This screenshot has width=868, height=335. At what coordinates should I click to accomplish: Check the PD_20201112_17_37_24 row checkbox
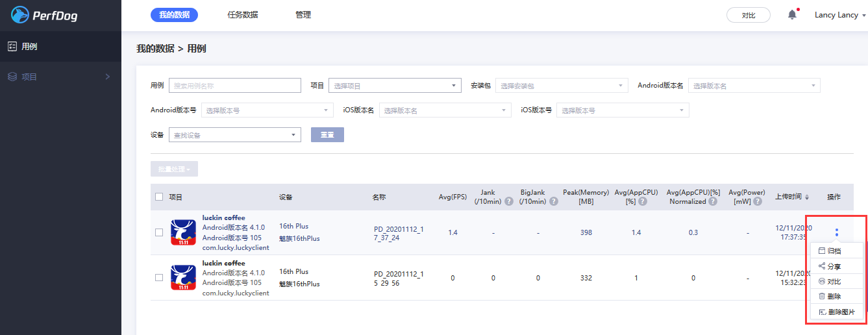point(159,232)
